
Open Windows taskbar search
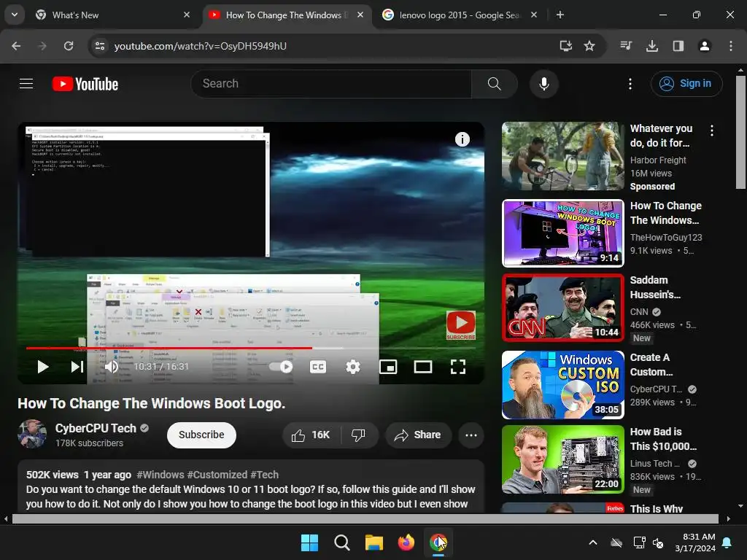342,542
